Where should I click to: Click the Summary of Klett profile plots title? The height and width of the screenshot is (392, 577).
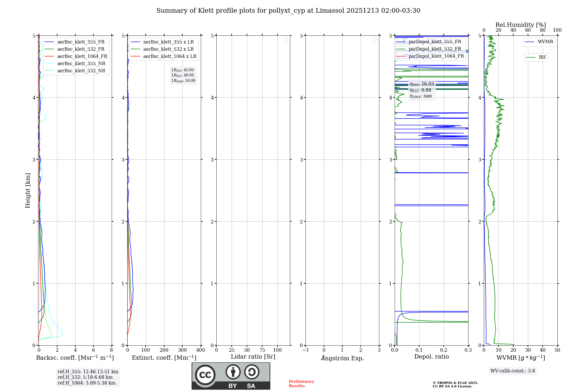pos(288,11)
